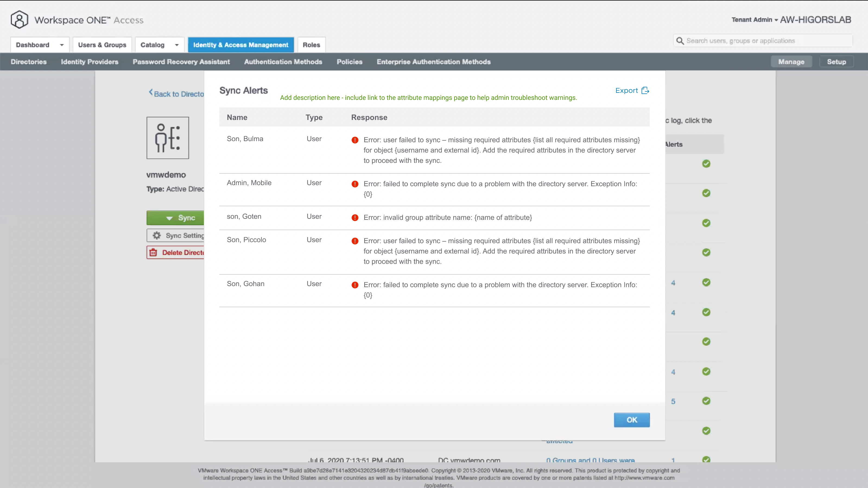Open the Roles tab
This screenshot has height=488, width=868.
[311, 45]
